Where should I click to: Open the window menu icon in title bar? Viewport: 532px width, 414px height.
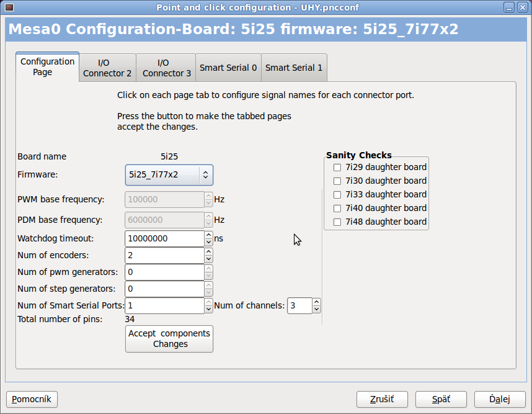pyautogui.click(x=9, y=7)
